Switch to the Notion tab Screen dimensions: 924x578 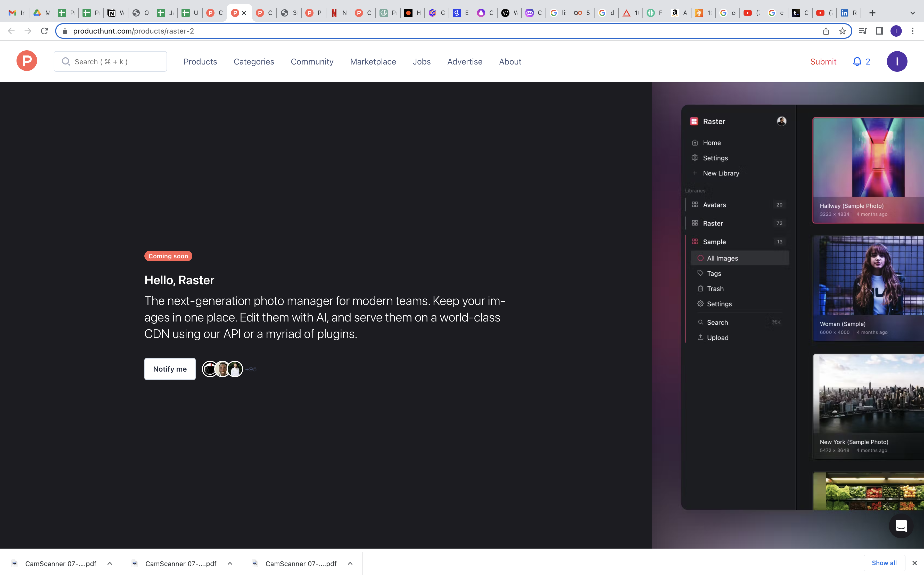coord(116,13)
